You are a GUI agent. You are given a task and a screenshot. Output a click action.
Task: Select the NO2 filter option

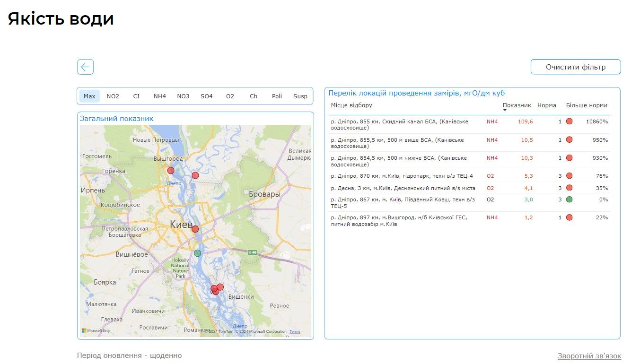113,96
